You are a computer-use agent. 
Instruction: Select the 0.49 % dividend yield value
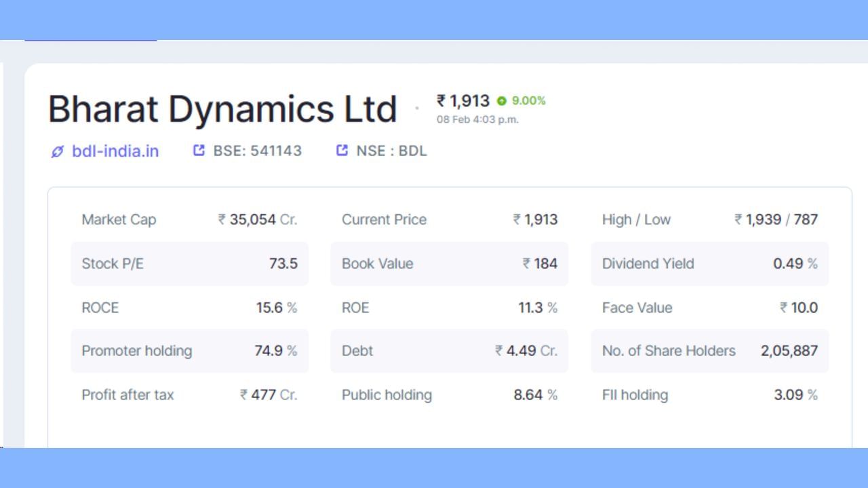(795, 264)
